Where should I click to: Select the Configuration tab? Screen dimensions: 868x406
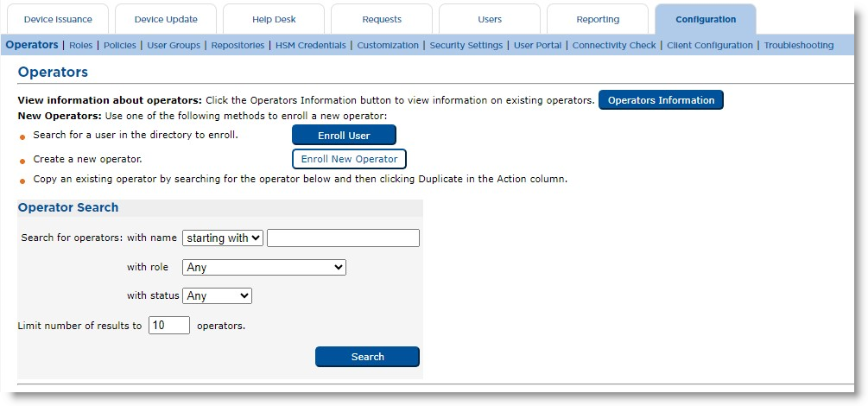(x=706, y=19)
